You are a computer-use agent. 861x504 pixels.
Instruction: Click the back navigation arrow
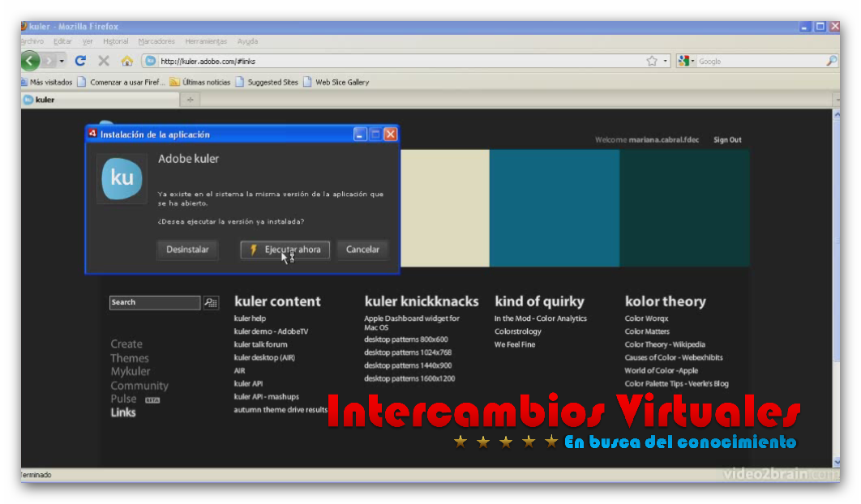pyautogui.click(x=29, y=61)
